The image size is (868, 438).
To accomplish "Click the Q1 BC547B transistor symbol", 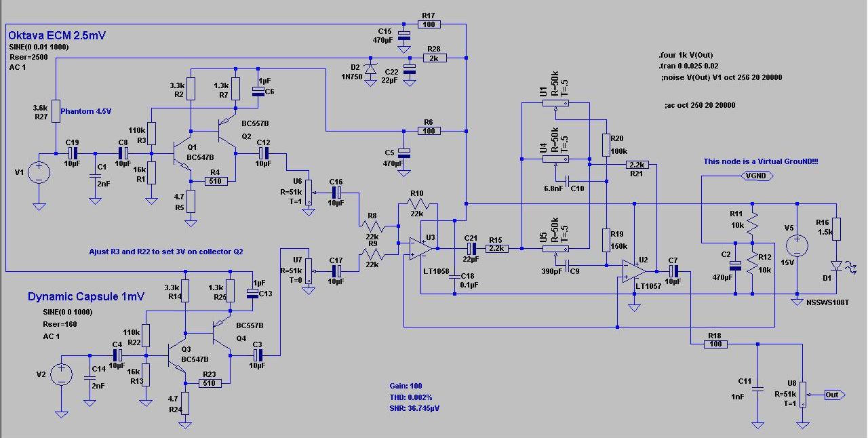I will point(182,154).
